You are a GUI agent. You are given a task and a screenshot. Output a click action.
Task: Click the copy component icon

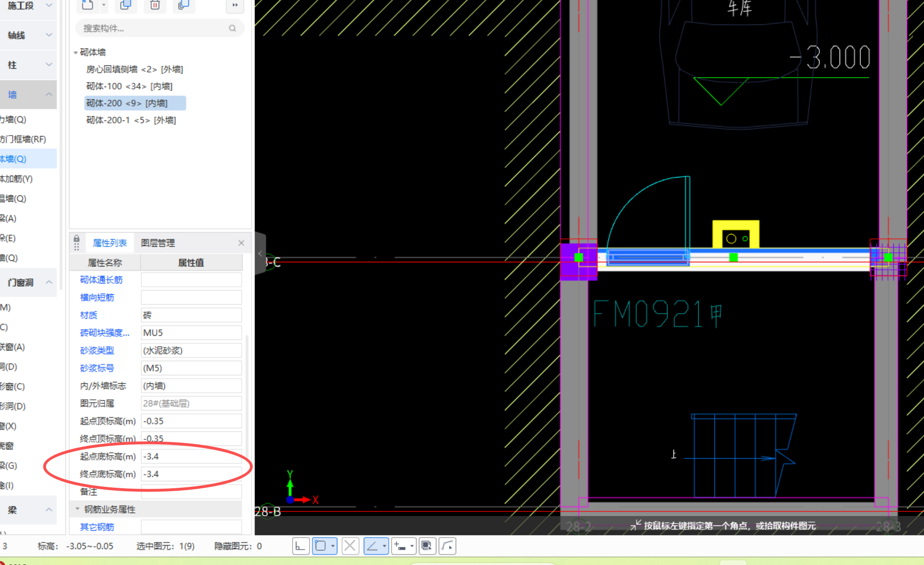click(125, 5)
